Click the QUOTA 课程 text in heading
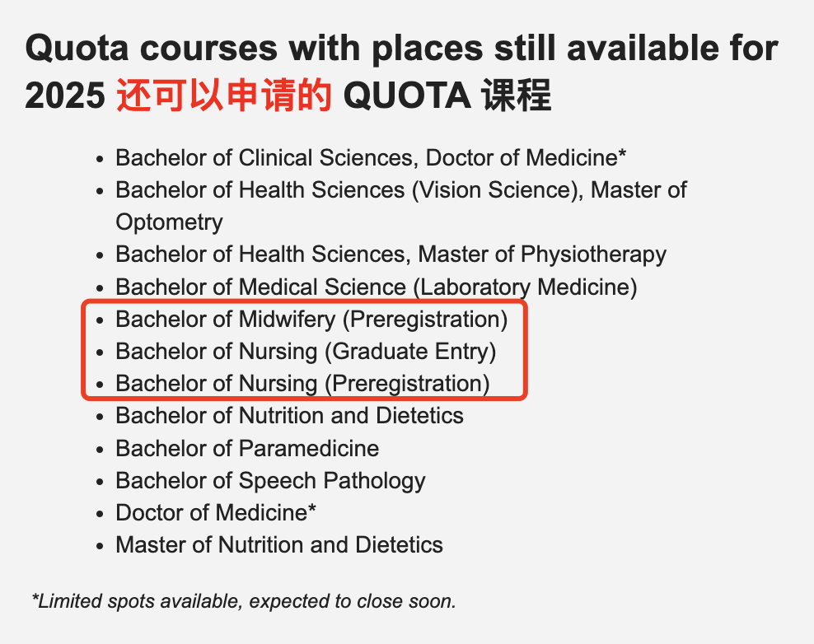814x644 pixels. (x=447, y=96)
